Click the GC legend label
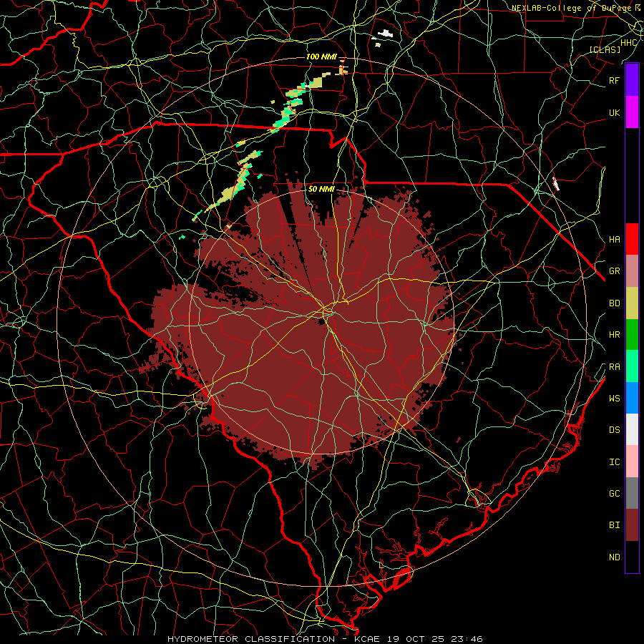Image resolution: width=644 pixels, height=644 pixels. [615, 494]
